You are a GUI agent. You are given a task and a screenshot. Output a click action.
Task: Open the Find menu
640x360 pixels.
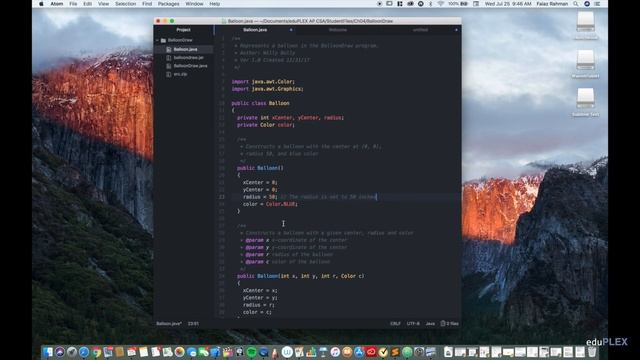147,4
